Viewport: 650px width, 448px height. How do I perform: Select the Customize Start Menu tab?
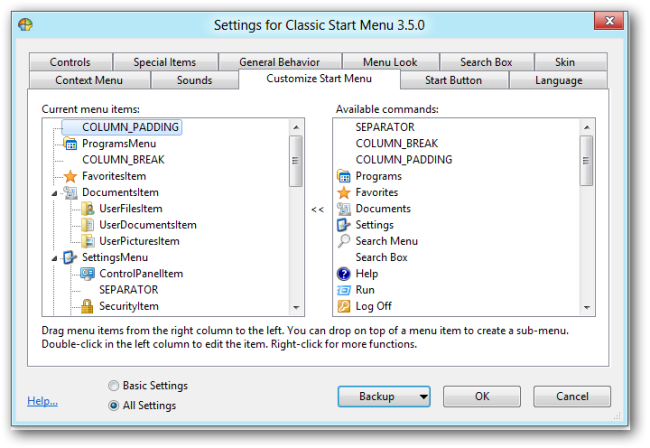[319, 79]
